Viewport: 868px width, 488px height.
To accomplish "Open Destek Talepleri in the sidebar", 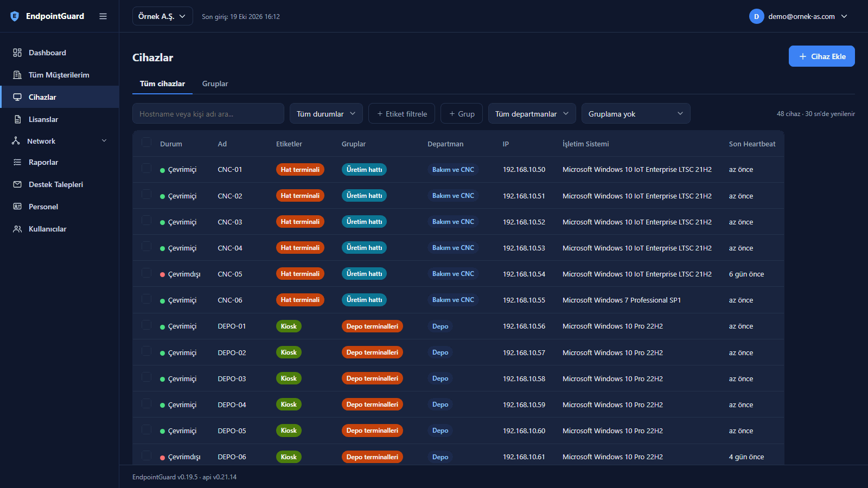I will (x=60, y=184).
